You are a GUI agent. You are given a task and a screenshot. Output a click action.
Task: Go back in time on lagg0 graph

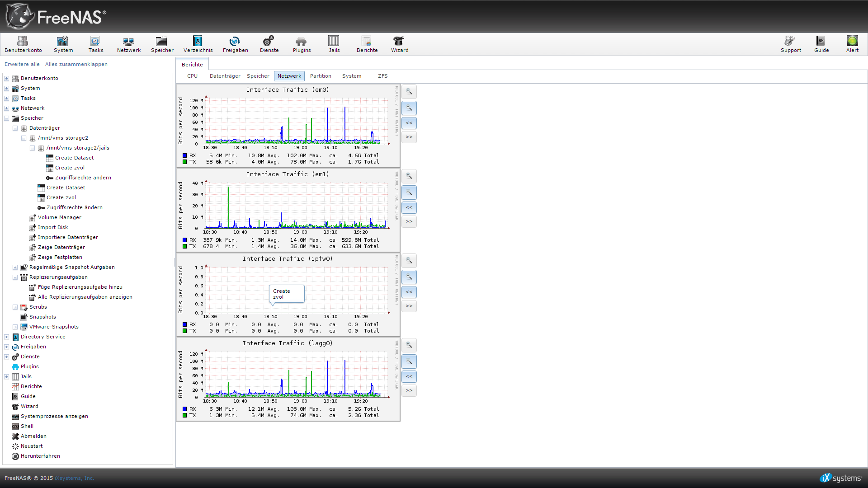tap(409, 376)
